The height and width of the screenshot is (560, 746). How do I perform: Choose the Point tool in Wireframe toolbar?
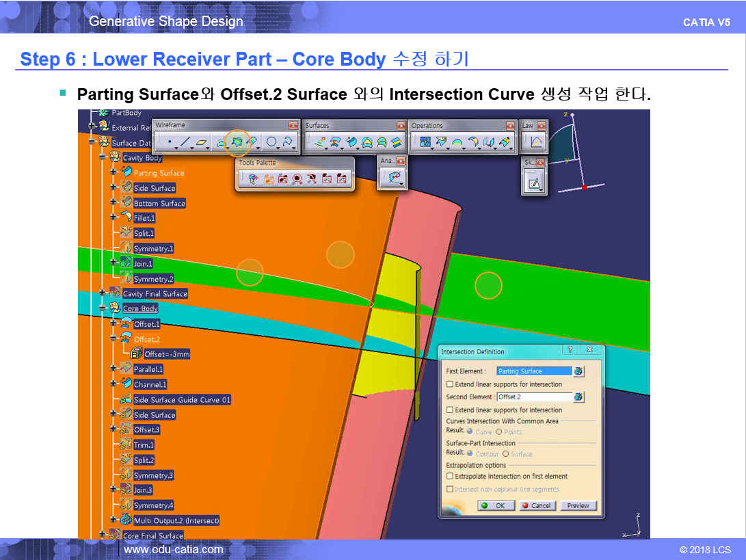(169, 142)
